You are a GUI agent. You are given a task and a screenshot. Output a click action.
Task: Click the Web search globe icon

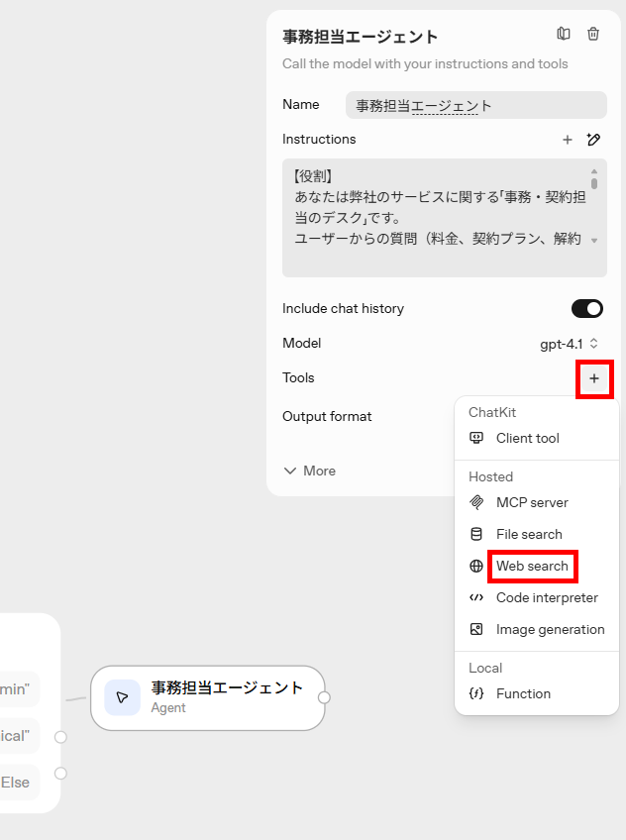tap(476, 567)
